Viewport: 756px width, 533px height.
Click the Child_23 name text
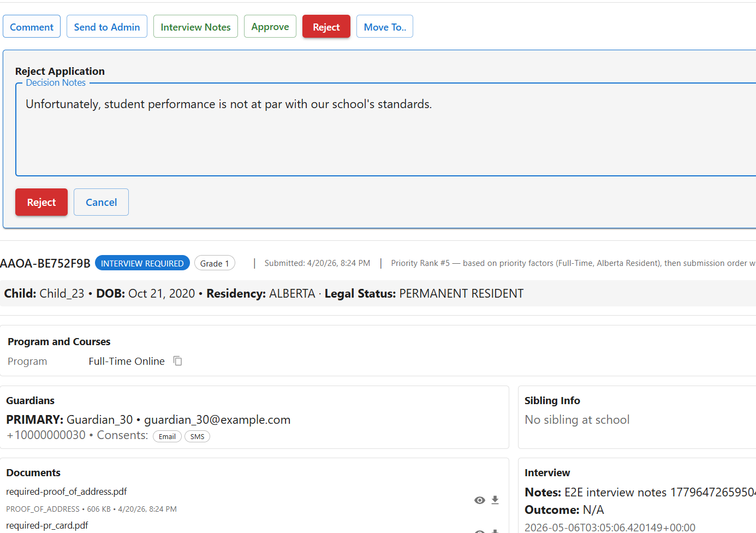pyautogui.click(x=62, y=294)
